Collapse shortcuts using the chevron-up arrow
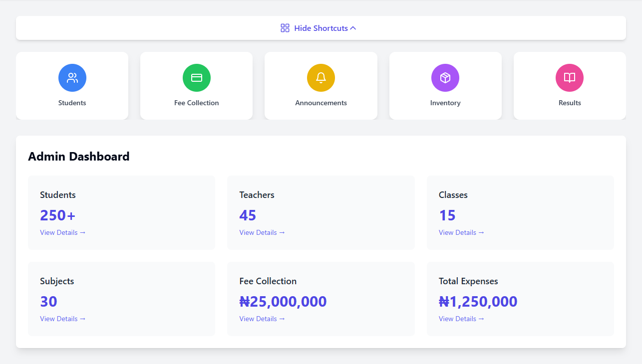Viewport: 642px width, 364px height. click(353, 28)
